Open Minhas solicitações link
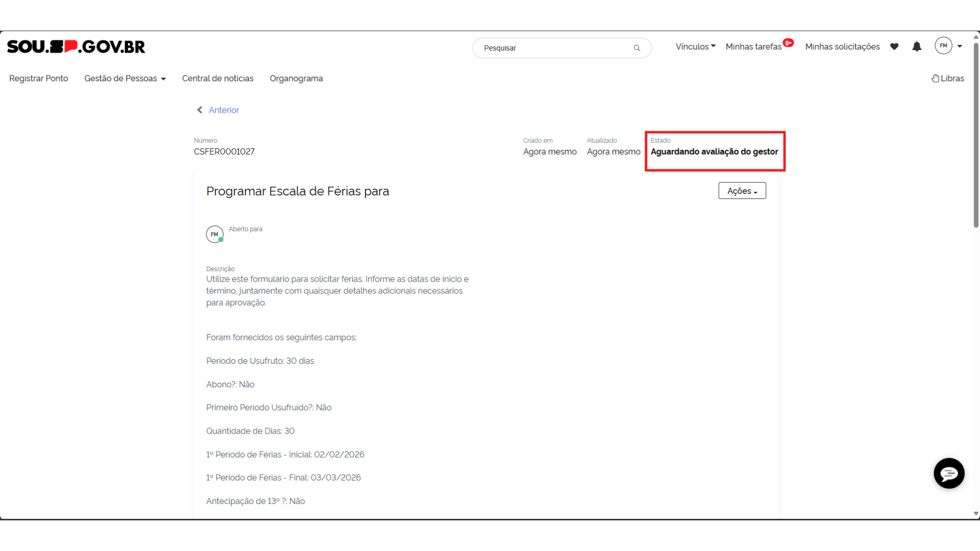This screenshot has width=980, height=551. point(842,47)
